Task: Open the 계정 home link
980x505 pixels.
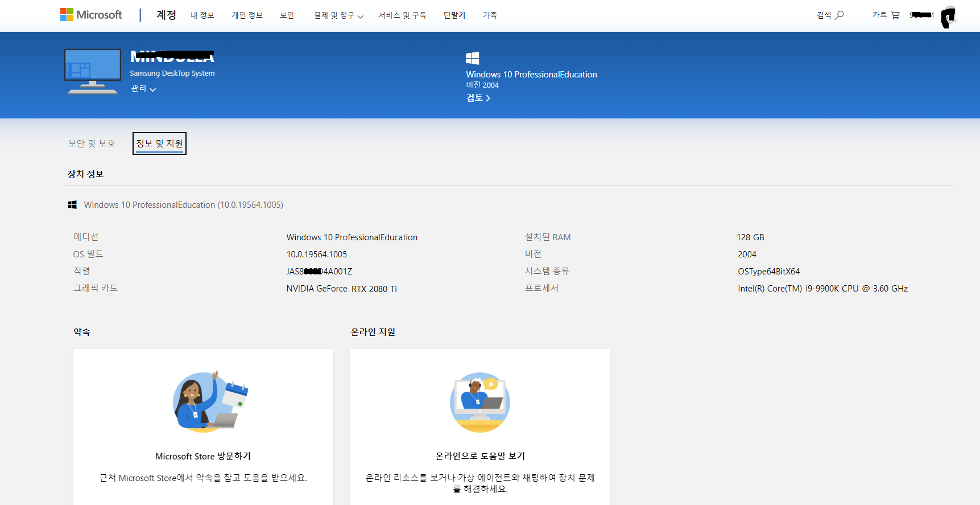Action: pos(166,15)
